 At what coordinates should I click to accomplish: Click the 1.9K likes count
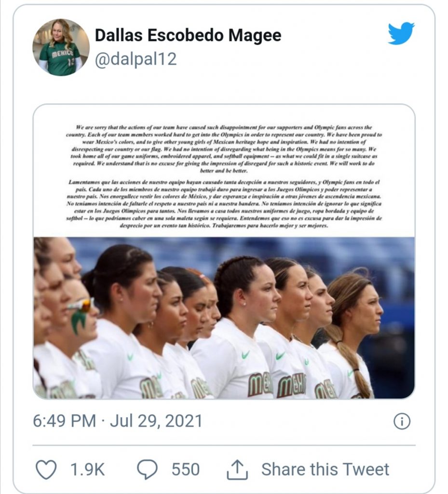(x=88, y=469)
